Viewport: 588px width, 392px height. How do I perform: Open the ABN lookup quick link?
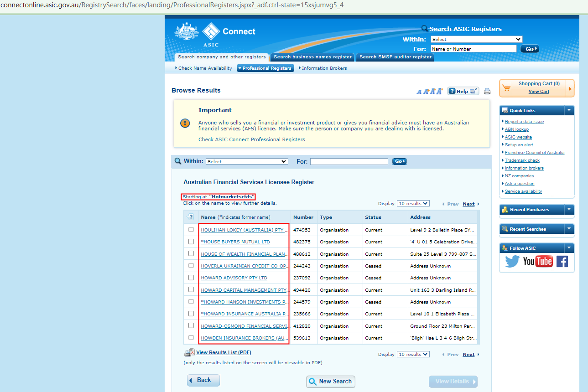517,129
